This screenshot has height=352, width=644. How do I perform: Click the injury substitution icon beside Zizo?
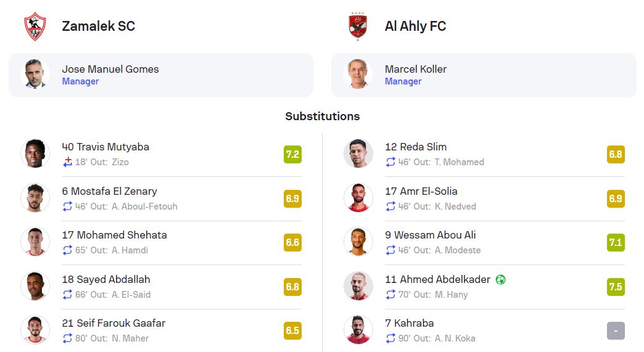[x=68, y=162]
